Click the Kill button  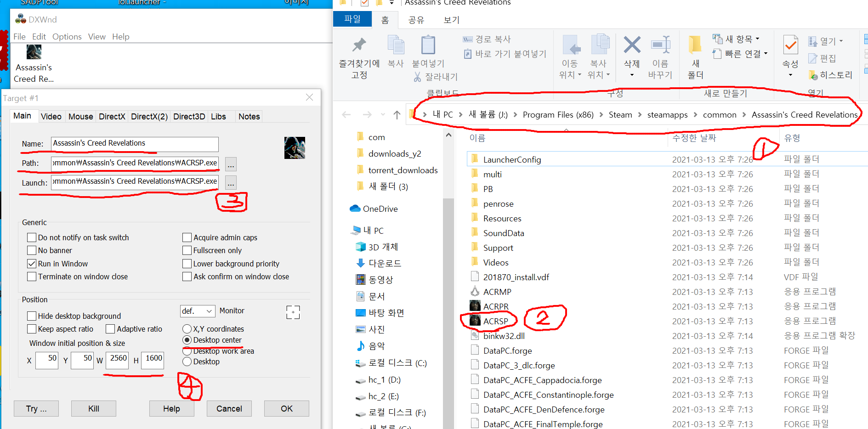click(x=94, y=408)
